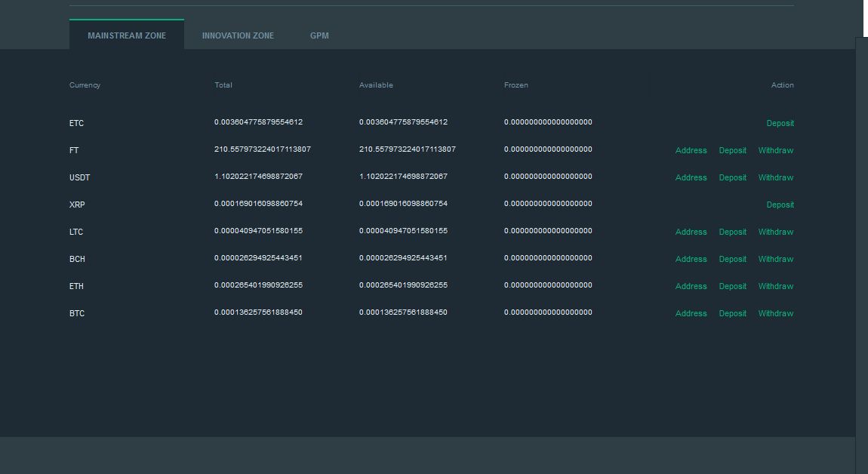Click the Currency column header
Image resolution: width=868 pixels, height=474 pixels.
(85, 85)
